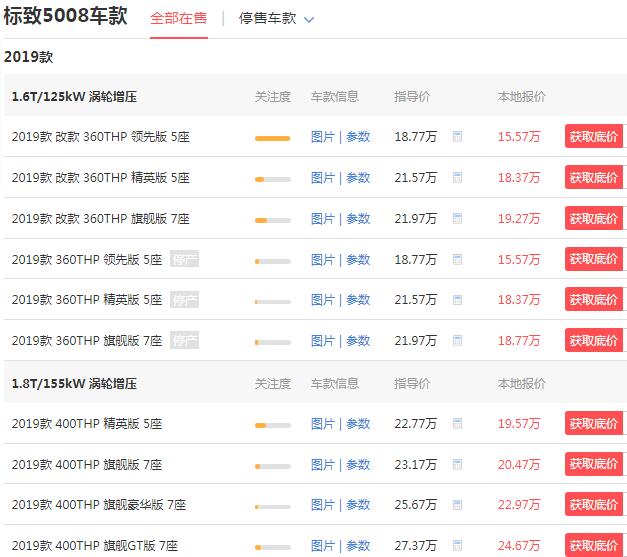Open 参数 for discontinued 360THP 旗舰版 7座
This screenshot has width=627, height=557.
pos(358,341)
